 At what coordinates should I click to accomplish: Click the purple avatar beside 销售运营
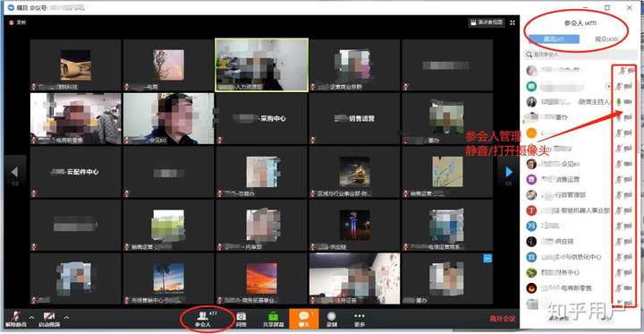point(531,179)
